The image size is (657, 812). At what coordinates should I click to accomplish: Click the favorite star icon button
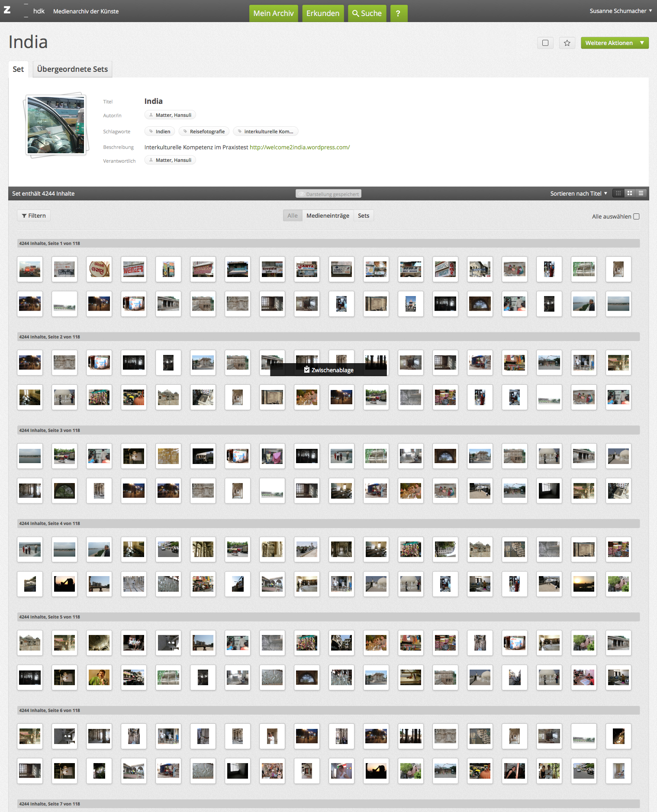click(x=567, y=43)
